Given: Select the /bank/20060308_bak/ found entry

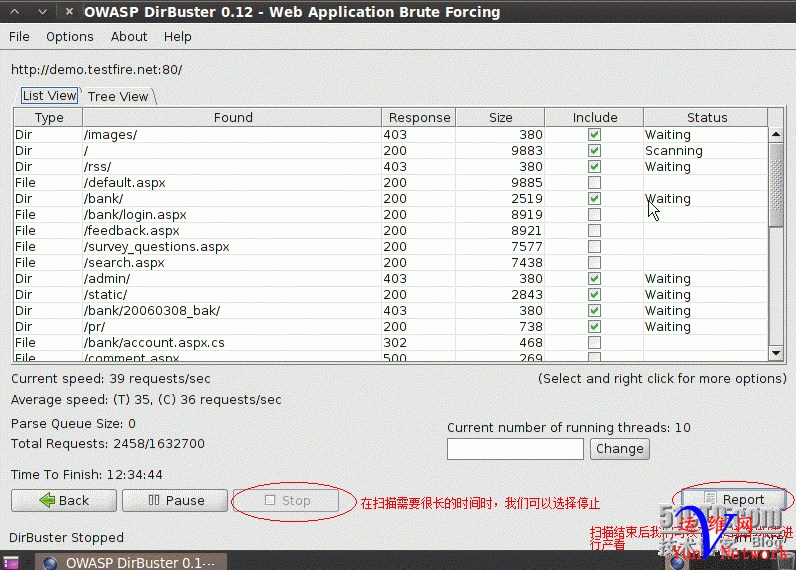Looking at the screenshot, I should coord(152,310).
